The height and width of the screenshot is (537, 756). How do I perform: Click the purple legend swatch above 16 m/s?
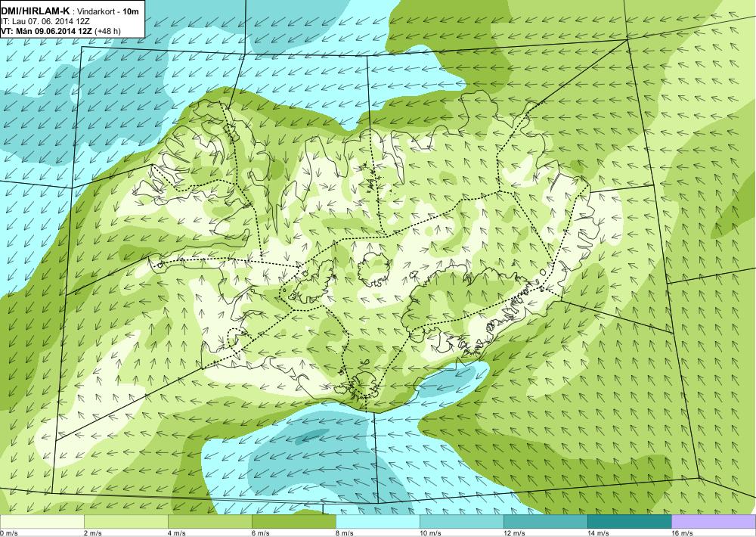click(x=714, y=521)
